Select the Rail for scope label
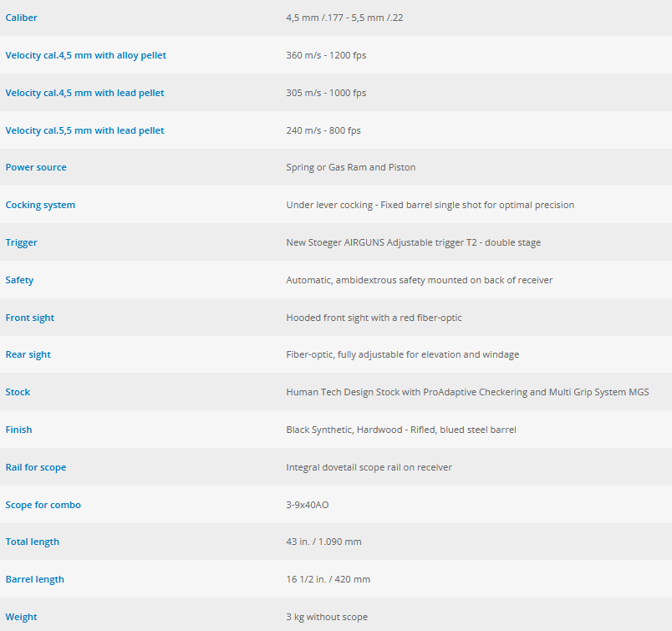Viewport: 672px width, 631px height. tap(36, 467)
